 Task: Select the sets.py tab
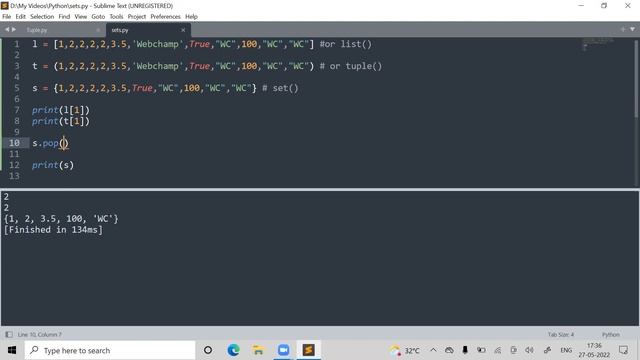(120, 30)
